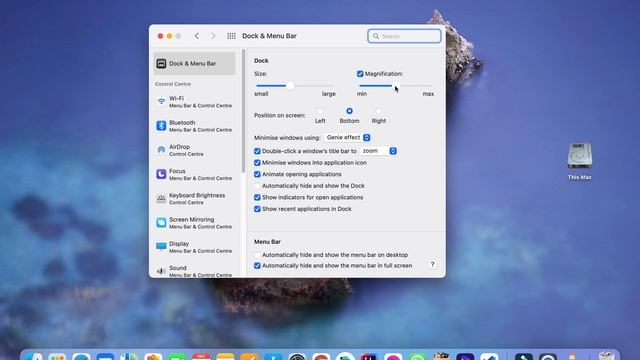Click the yellow minimise window button

click(x=169, y=36)
